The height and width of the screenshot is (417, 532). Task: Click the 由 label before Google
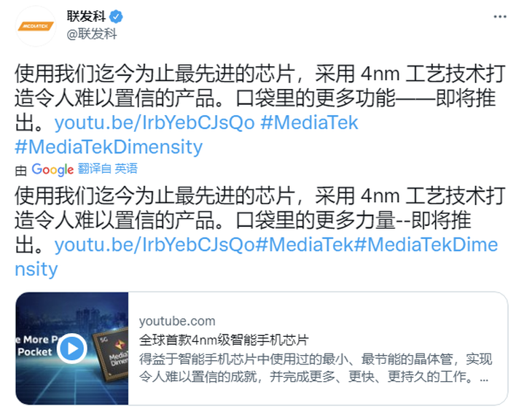click(20, 170)
